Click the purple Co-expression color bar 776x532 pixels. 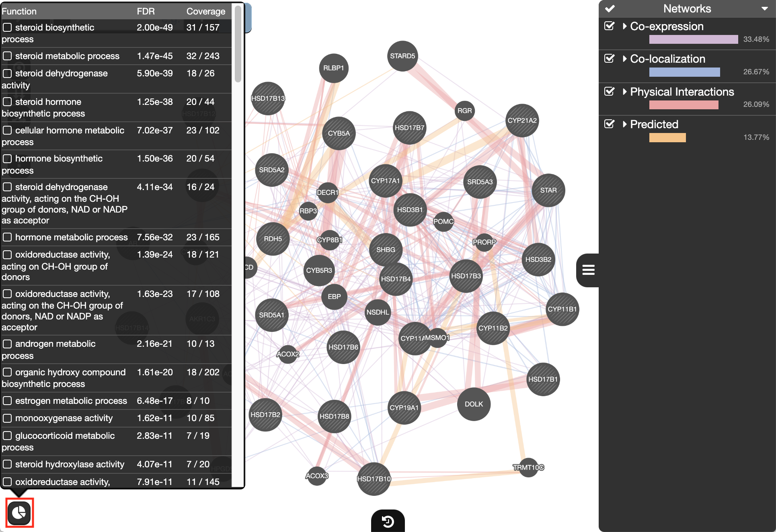(693, 39)
